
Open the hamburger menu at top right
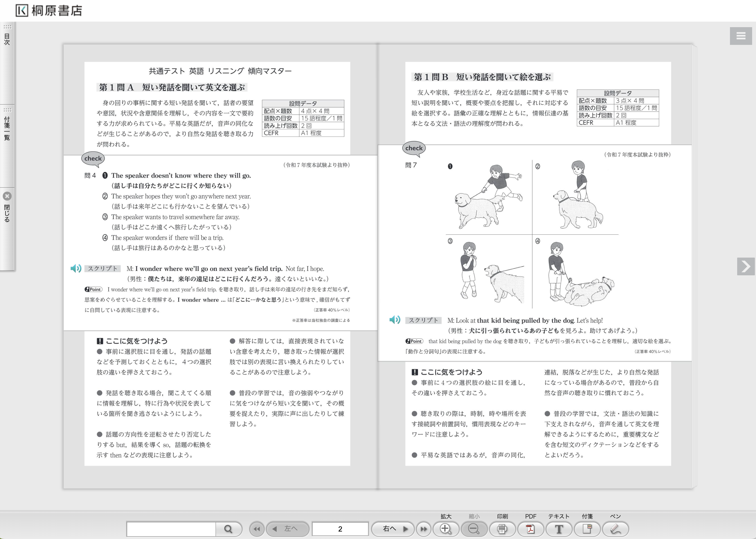(741, 35)
